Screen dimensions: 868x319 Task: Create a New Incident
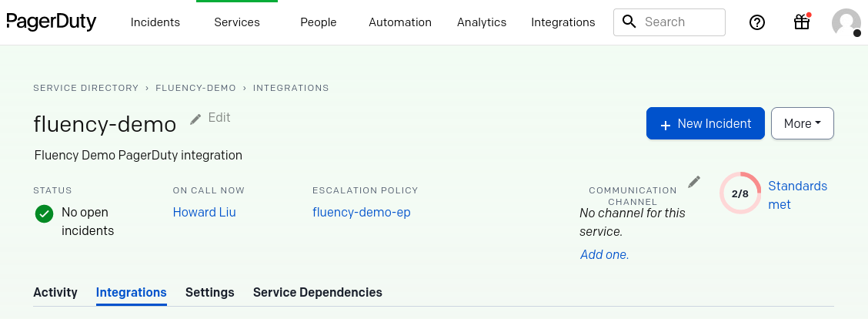pyautogui.click(x=705, y=123)
